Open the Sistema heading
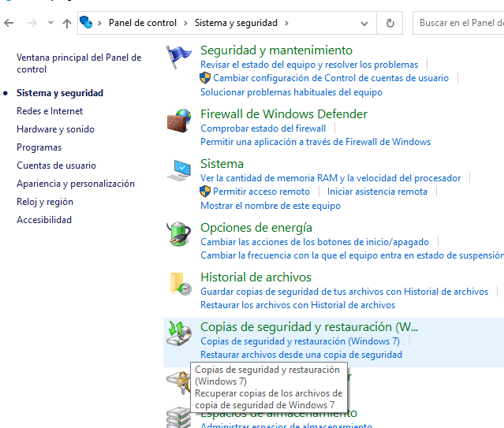 222,164
